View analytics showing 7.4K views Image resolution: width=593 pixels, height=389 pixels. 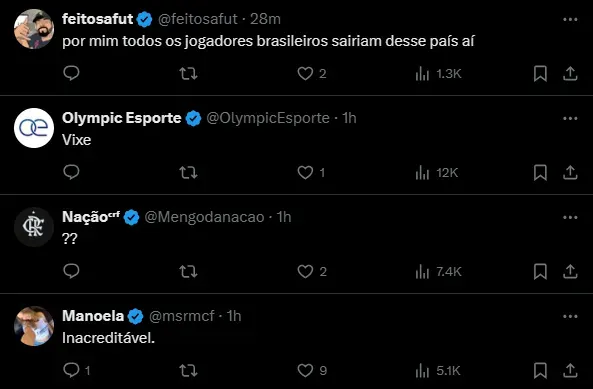point(438,271)
